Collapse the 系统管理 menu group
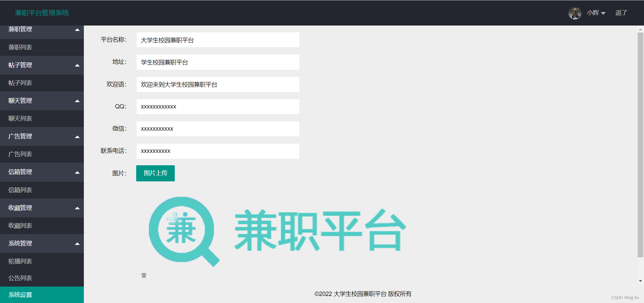Screen dimensions: 644x303 pos(42,244)
